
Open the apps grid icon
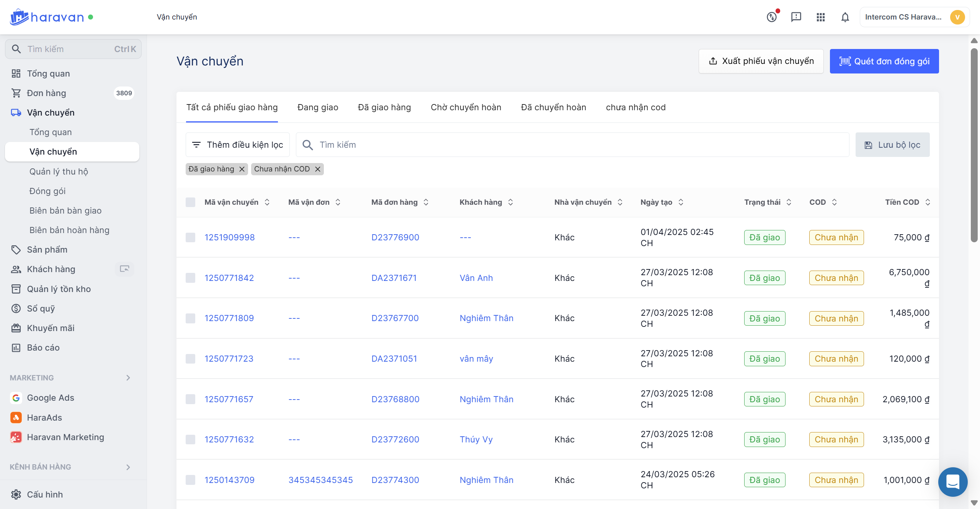tap(820, 17)
